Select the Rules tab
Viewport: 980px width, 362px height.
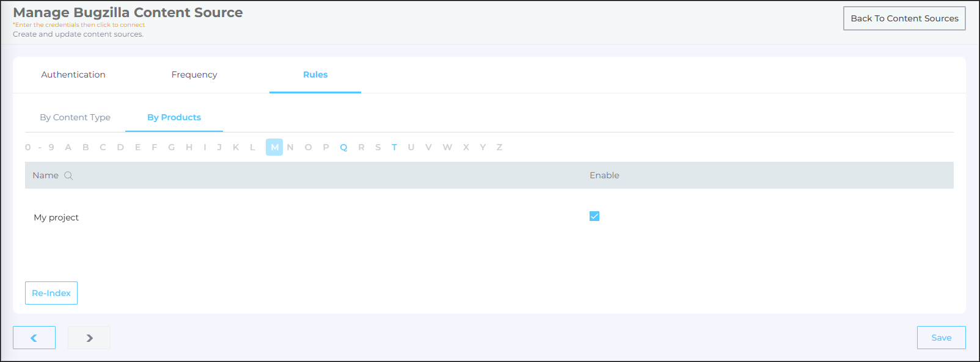pyautogui.click(x=315, y=74)
